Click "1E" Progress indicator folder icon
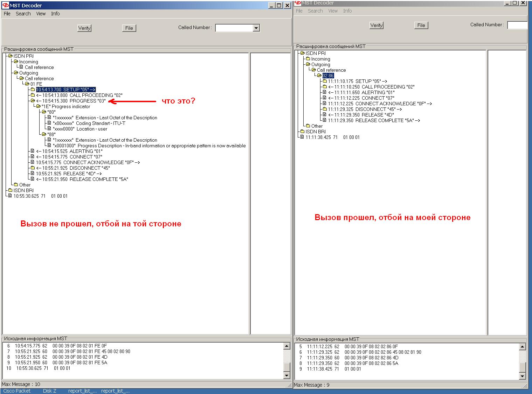This screenshot has height=394, width=532. coord(39,106)
